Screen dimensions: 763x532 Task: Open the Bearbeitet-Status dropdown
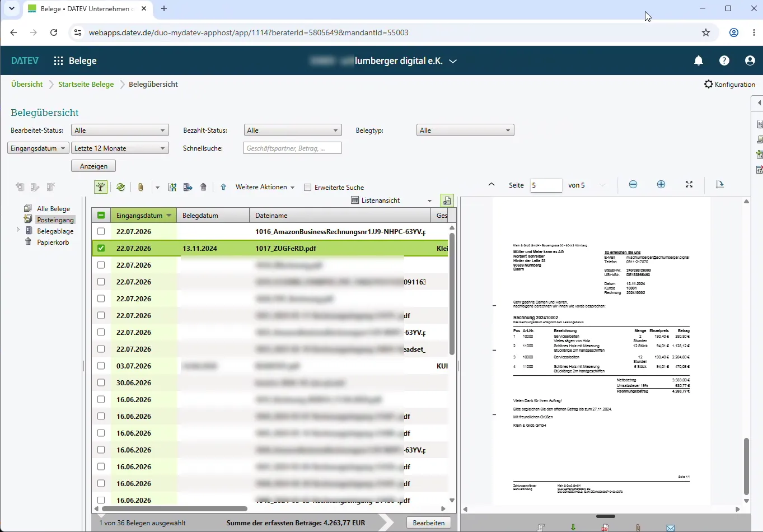[120, 130]
